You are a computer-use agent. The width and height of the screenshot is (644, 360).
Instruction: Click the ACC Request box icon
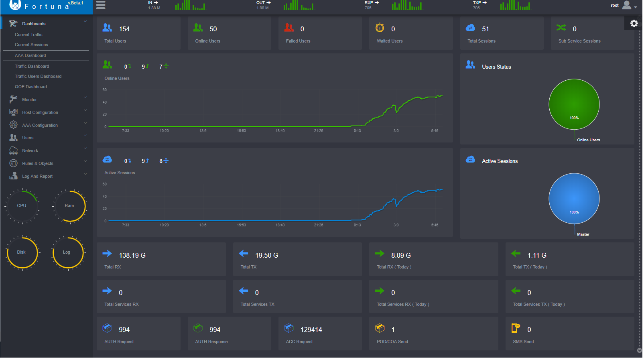(289, 328)
